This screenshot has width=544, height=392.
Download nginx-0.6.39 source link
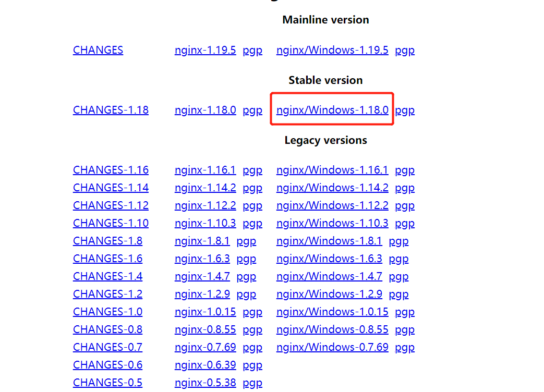(x=205, y=364)
